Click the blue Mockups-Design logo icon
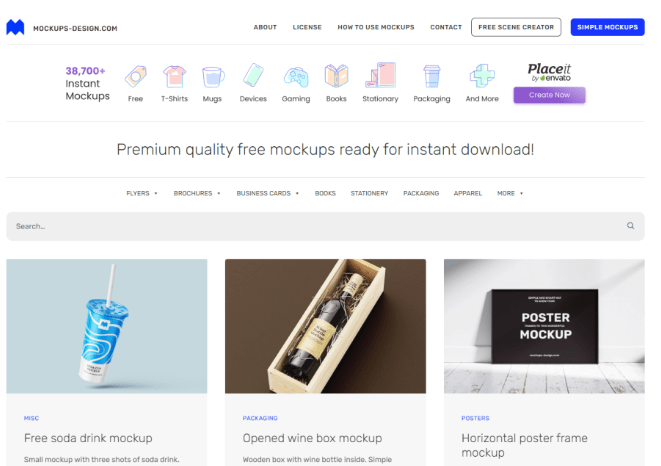The height and width of the screenshot is (466, 661). (x=15, y=27)
